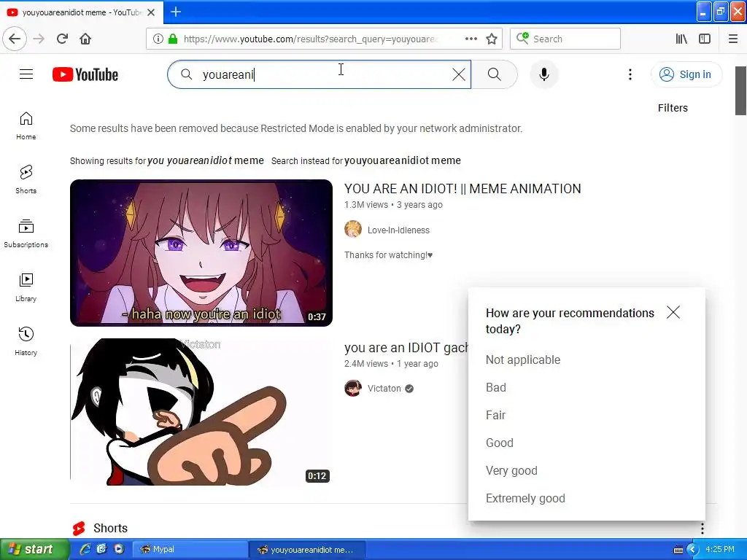Open Library in YouTube sidebar
The height and width of the screenshot is (560, 747).
26,287
